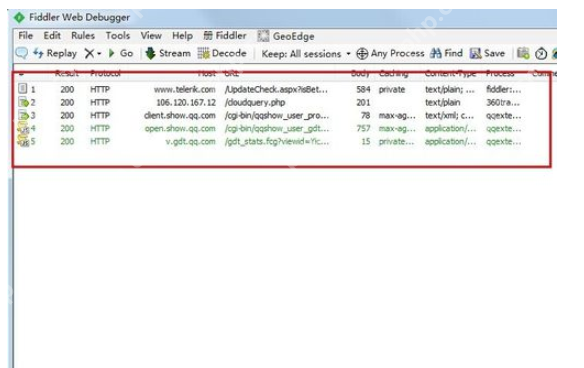Click the session 3 row icon
584x368 pixels.
[23, 115]
